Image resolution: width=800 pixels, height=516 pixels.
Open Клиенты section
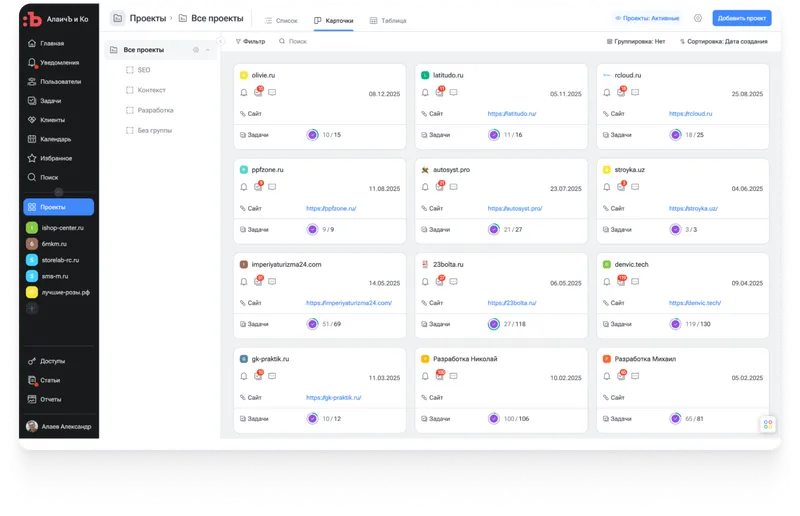46,120
